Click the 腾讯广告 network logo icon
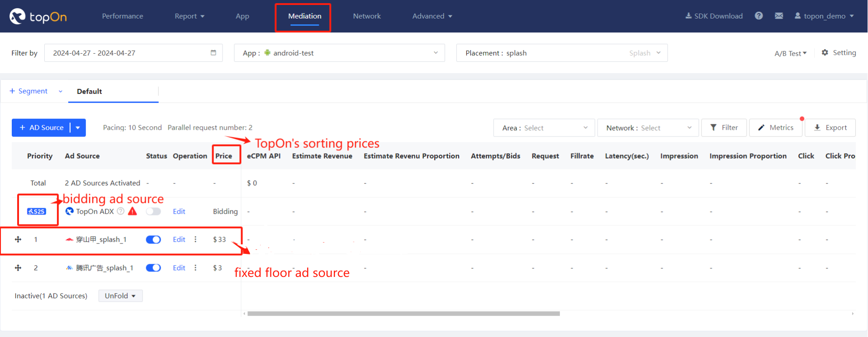 [69, 268]
